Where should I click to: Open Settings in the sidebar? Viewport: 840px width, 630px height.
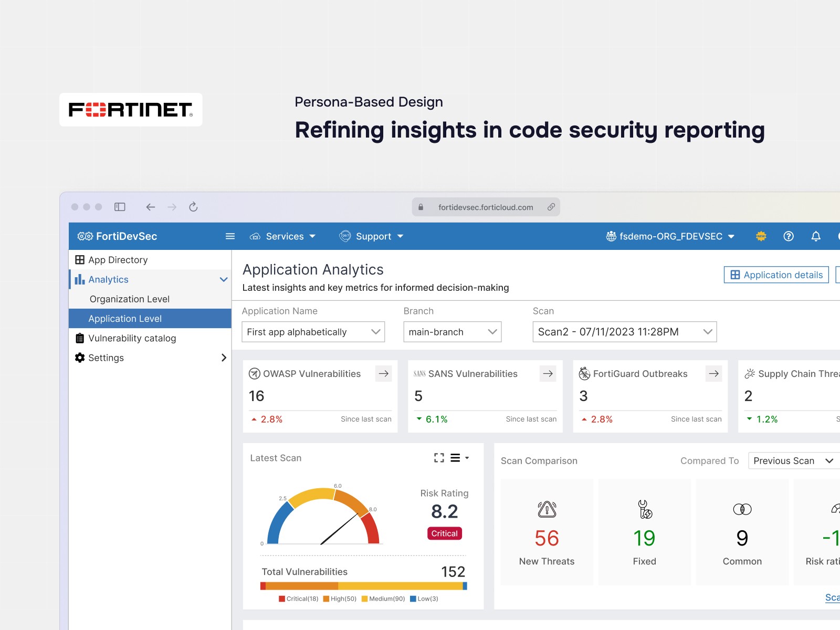pos(150,358)
